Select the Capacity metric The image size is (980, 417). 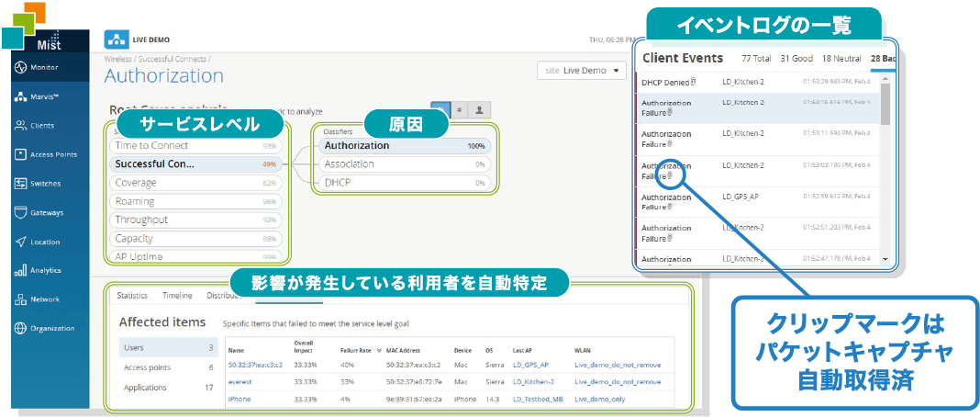click(195, 239)
